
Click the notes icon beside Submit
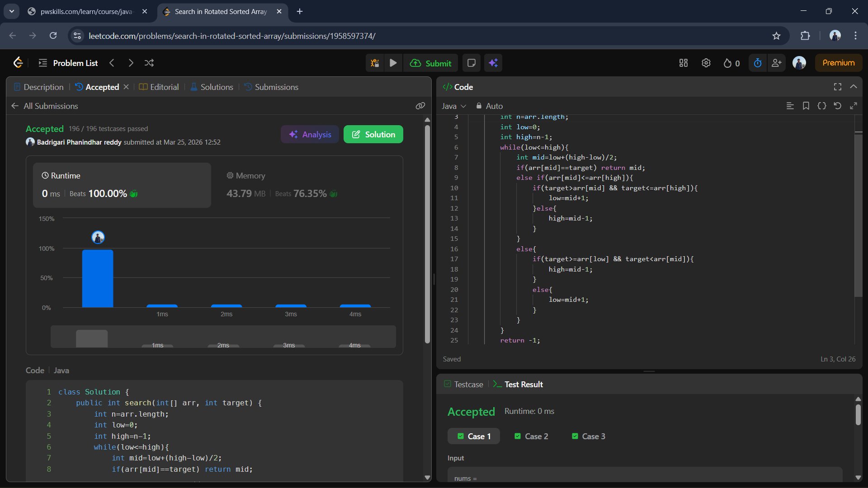pos(471,63)
